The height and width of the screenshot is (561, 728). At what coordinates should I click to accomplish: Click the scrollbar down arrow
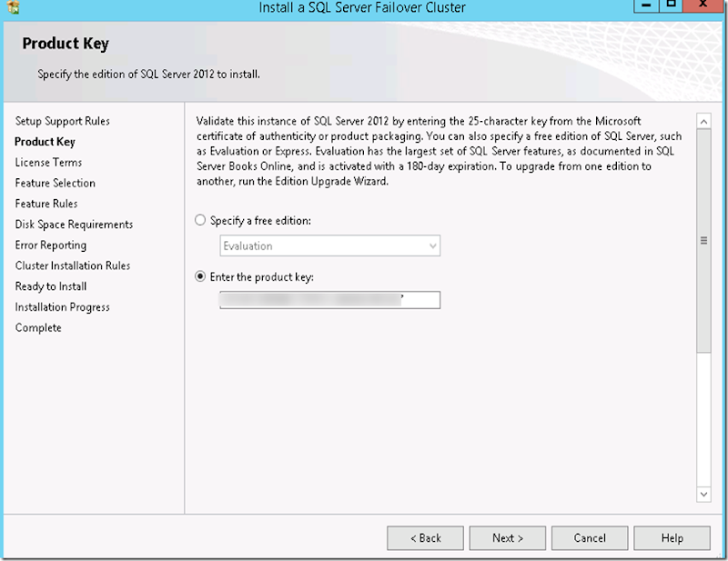pos(703,495)
